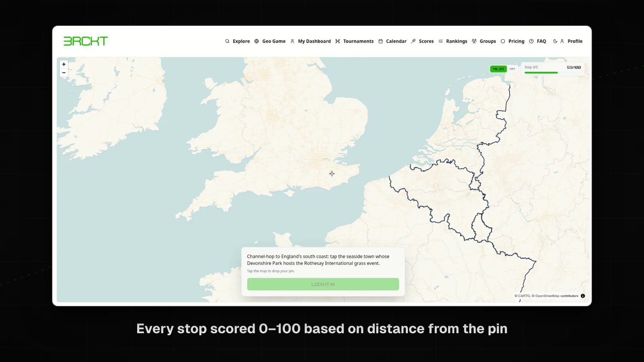Screen dimensions: 644x362
Task: Click the Groups people icon
Action: pyautogui.click(x=474, y=41)
